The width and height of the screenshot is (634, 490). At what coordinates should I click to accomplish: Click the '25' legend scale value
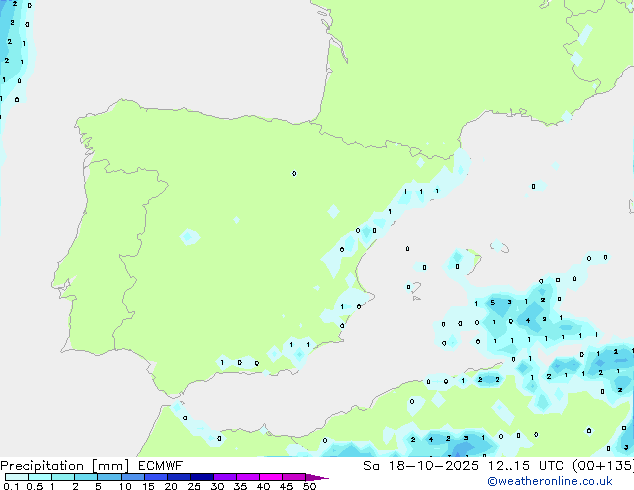click(194, 486)
